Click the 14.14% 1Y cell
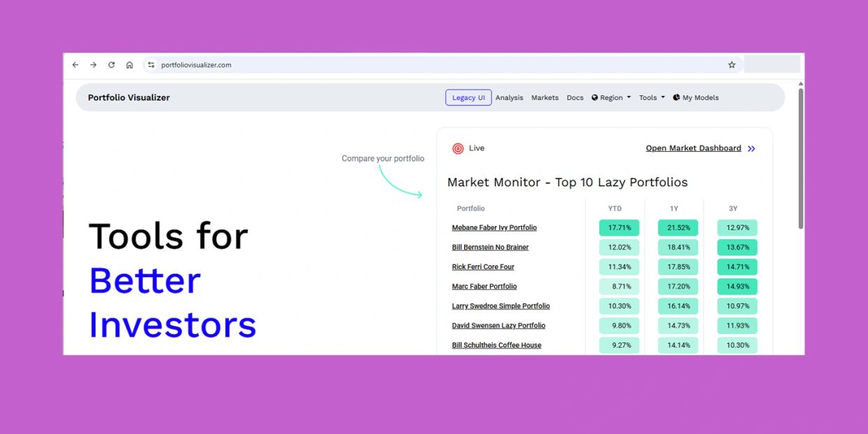The width and height of the screenshot is (868, 434). [678, 345]
